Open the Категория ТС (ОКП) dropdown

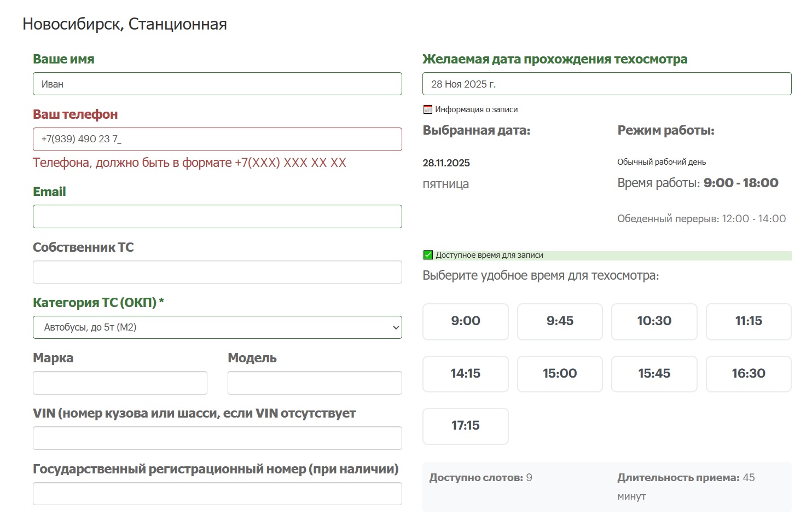[x=217, y=327]
